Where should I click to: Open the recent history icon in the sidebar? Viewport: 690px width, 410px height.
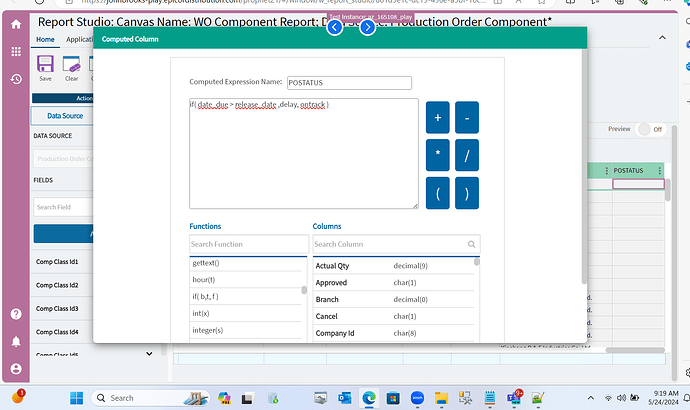pyautogui.click(x=16, y=79)
